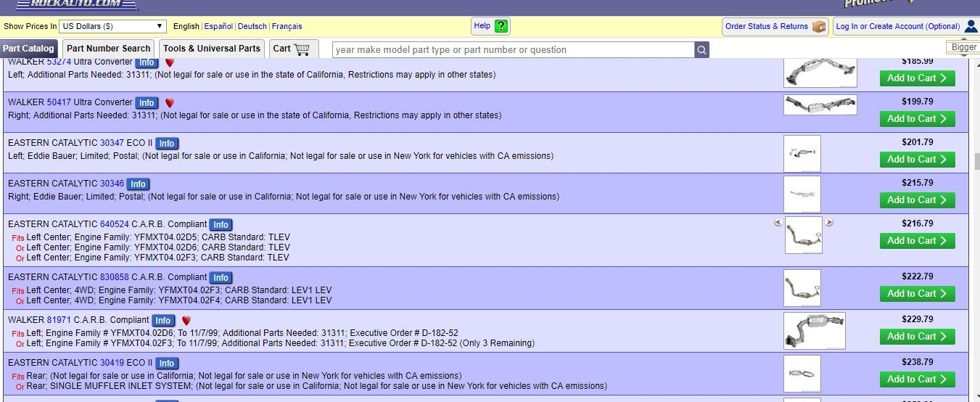Show previous image for Eastern Catalytic 640524
This screenshot has height=402, width=980.
tap(778, 223)
